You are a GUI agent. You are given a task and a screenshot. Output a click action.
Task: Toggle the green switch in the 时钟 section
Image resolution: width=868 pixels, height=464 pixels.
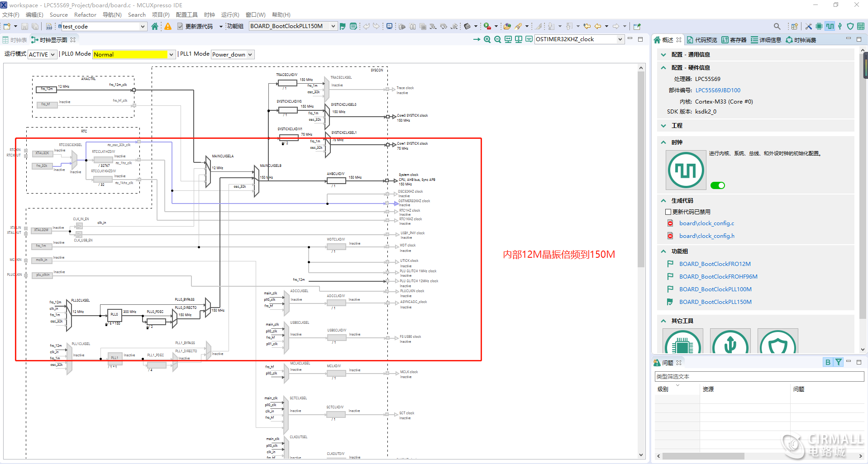(x=717, y=185)
